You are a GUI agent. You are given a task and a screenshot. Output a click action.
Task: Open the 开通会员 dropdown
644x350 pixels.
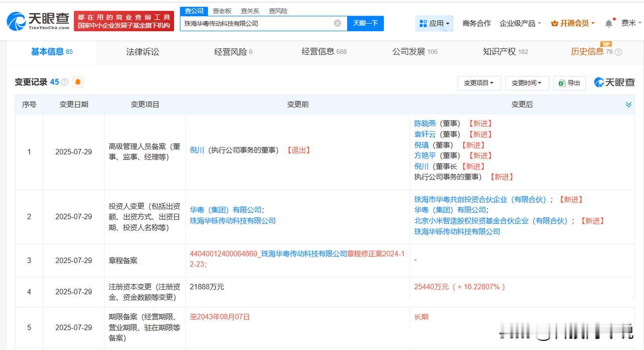coord(573,23)
